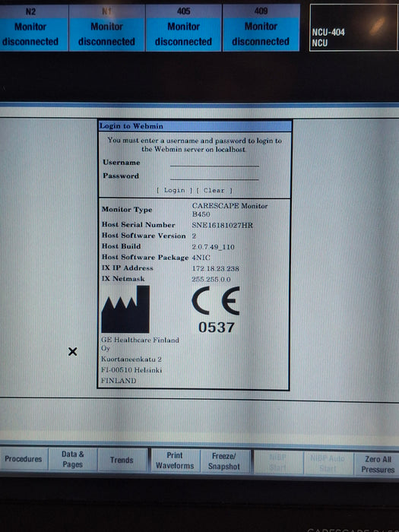
Task: Select the 409 Monitor disconnected tile
Action: (x=261, y=28)
